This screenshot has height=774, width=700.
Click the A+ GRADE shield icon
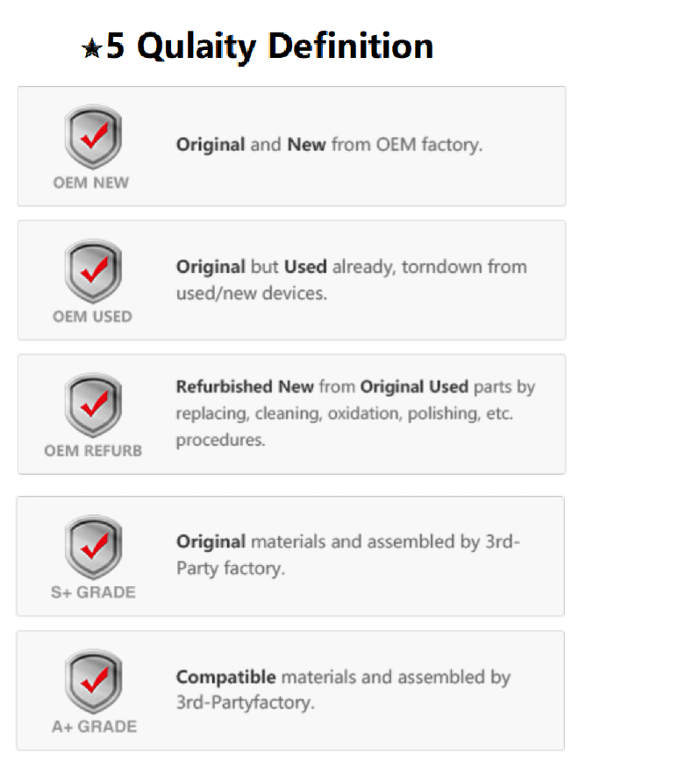point(93,681)
